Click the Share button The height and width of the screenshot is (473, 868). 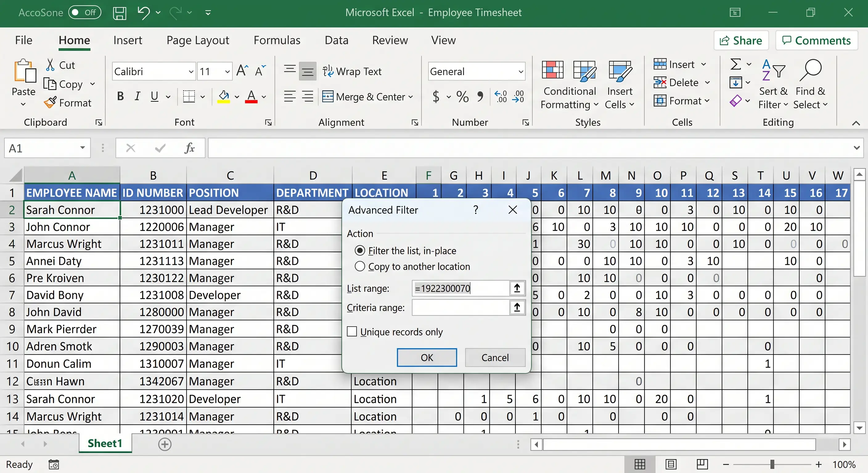[x=741, y=40]
